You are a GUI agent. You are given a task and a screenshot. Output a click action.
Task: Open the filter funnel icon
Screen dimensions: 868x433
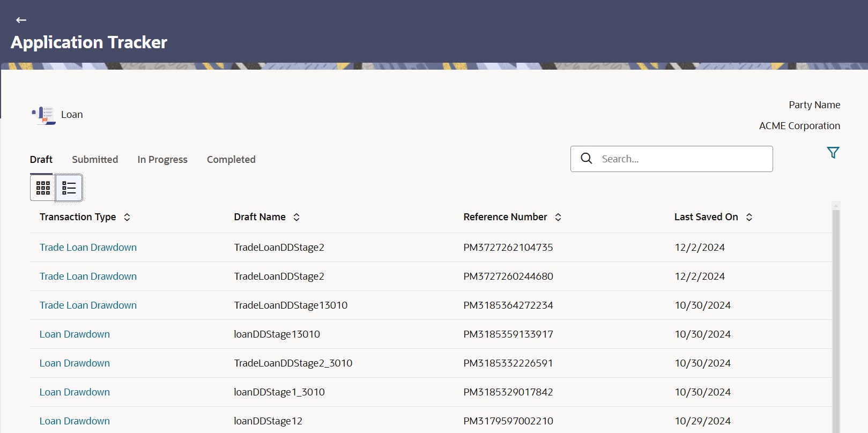(833, 153)
